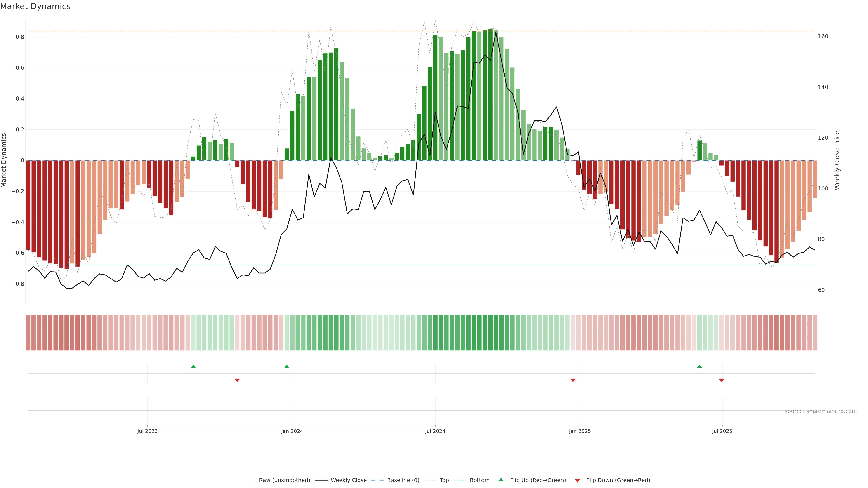This screenshot has width=868, height=488.
Task: Click the Weekly Close Price right axis title
Action: 837,160
